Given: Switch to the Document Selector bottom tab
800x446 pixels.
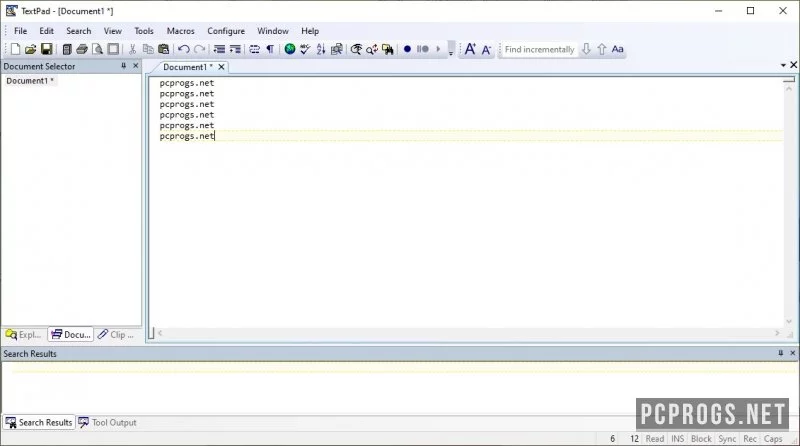Looking at the screenshot, I should pyautogui.click(x=71, y=335).
